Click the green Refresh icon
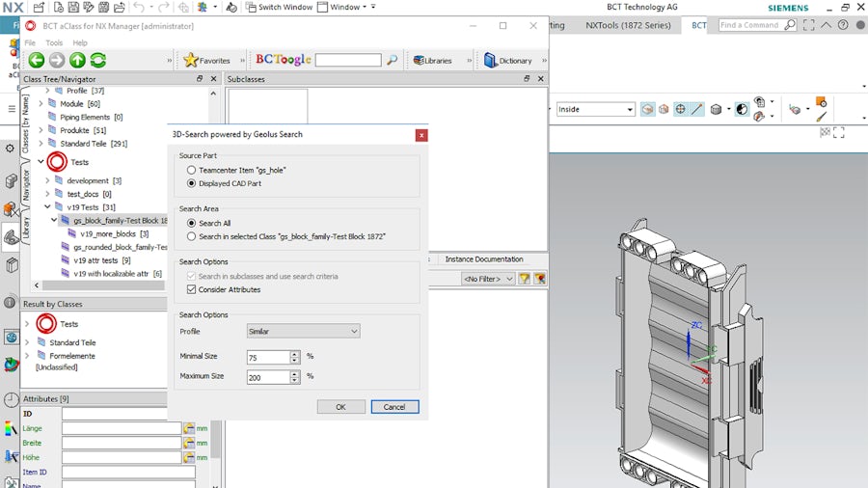The width and height of the screenshot is (868, 488). [x=98, y=60]
